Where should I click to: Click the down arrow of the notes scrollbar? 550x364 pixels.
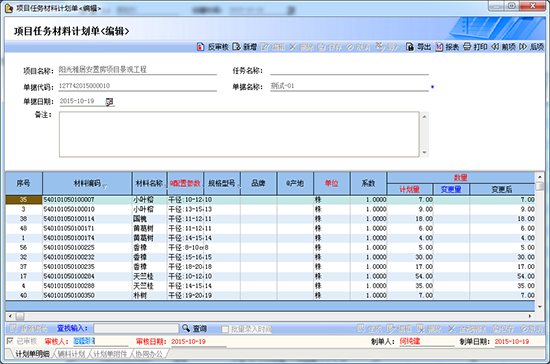tap(424, 153)
